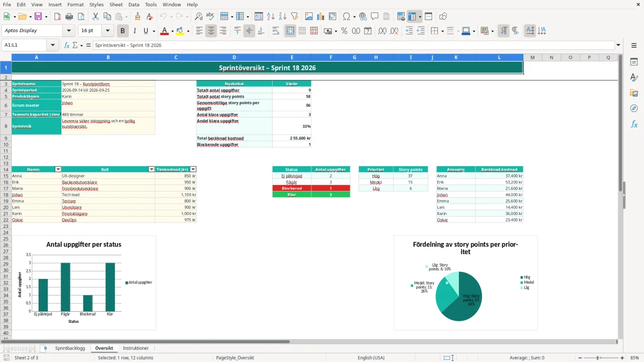Open the sidebar Navigator compass icon
The width and height of the screenshot is (644, 362).
pos(634,108)
